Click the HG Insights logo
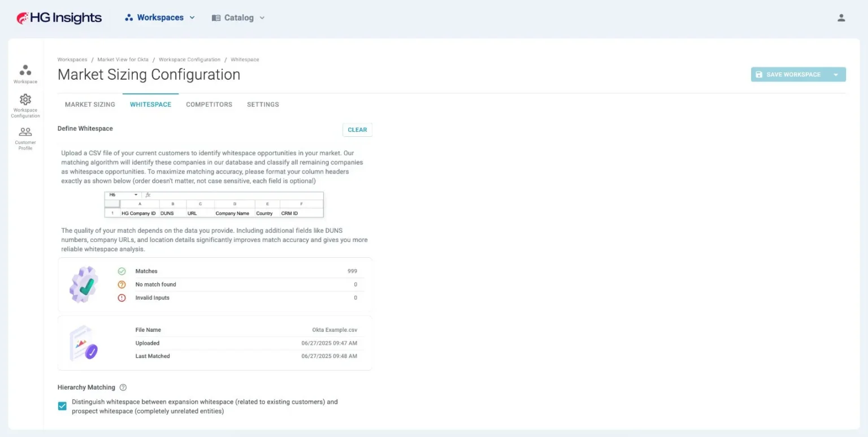This screenshot has width=868, height=437. [x=59, y=18]
